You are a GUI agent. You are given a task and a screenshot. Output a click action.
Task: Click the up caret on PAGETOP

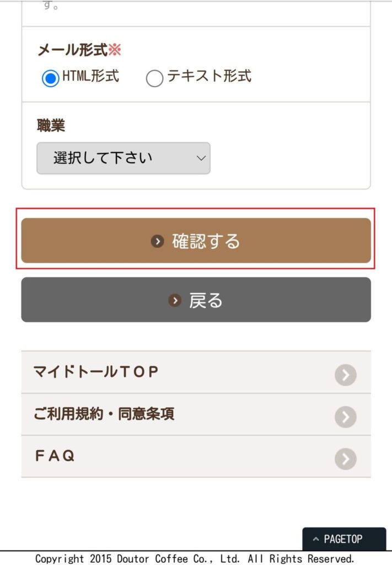(x=316, y=539)
